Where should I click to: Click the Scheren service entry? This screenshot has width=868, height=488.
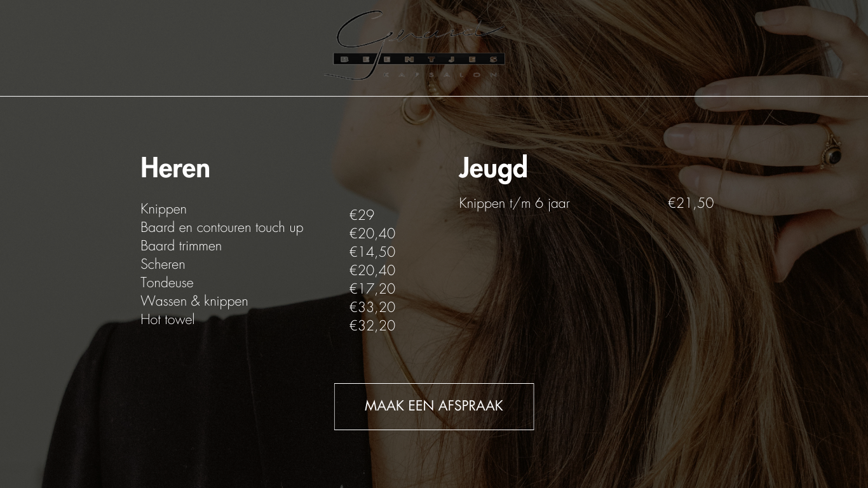[x=163, y=264]
